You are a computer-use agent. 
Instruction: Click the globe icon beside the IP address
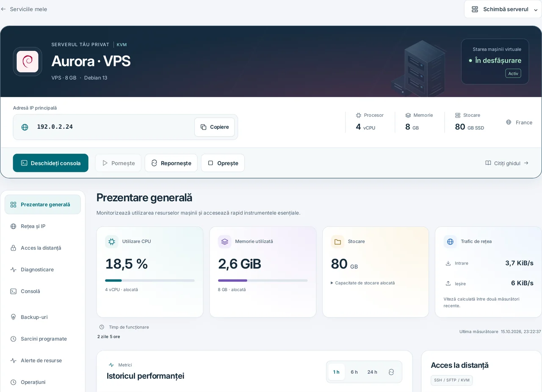[25, 127]
